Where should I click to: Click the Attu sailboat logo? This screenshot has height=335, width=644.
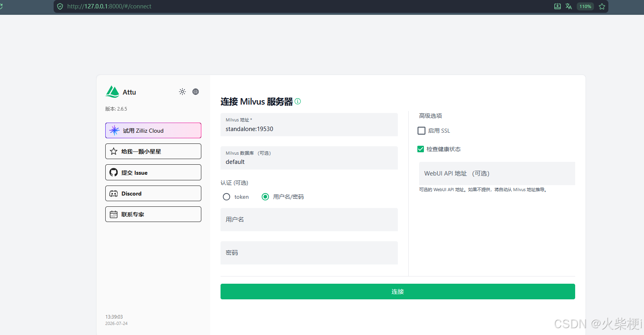(112, 92)
